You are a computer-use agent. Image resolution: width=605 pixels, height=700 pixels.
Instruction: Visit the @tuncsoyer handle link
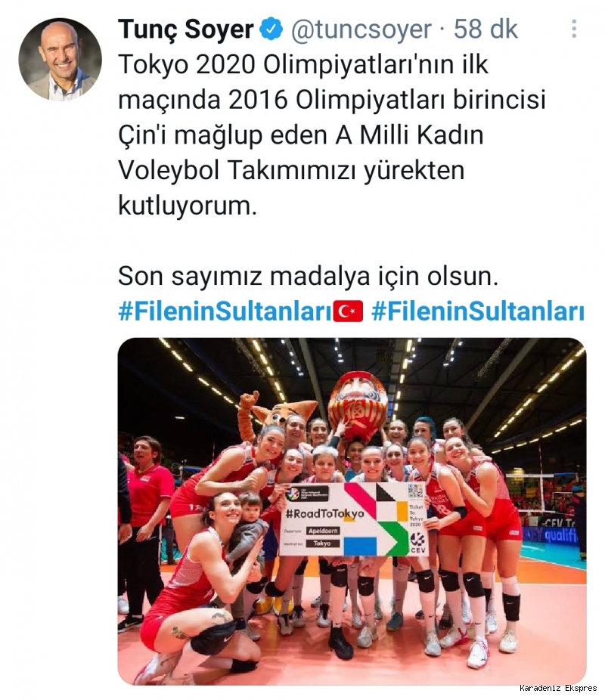361,30
